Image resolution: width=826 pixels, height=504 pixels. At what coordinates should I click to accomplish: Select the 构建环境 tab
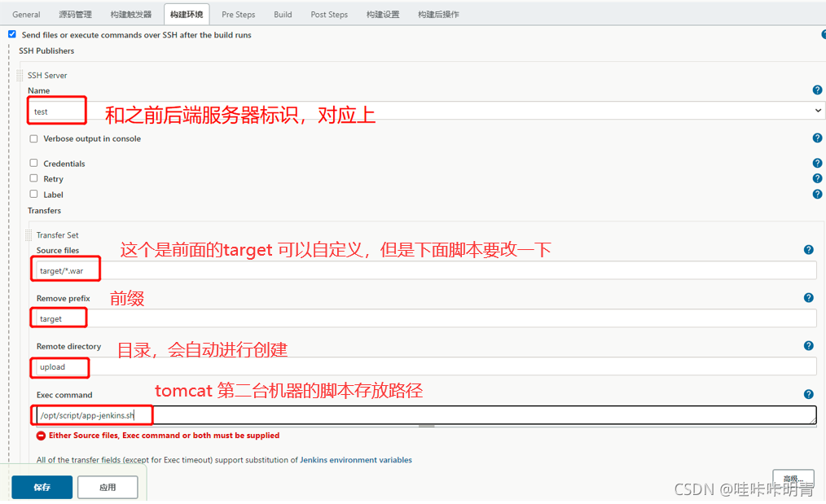[187, 14]
